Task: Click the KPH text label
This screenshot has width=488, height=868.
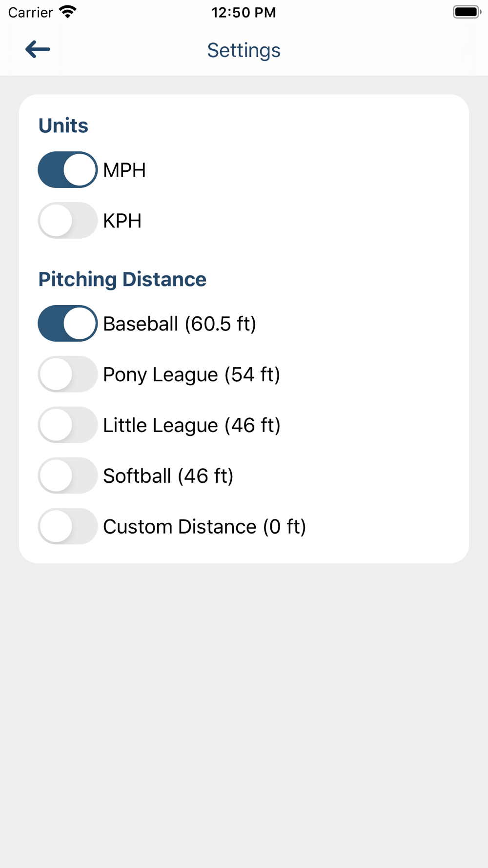Action: click(x=122, y=221)
